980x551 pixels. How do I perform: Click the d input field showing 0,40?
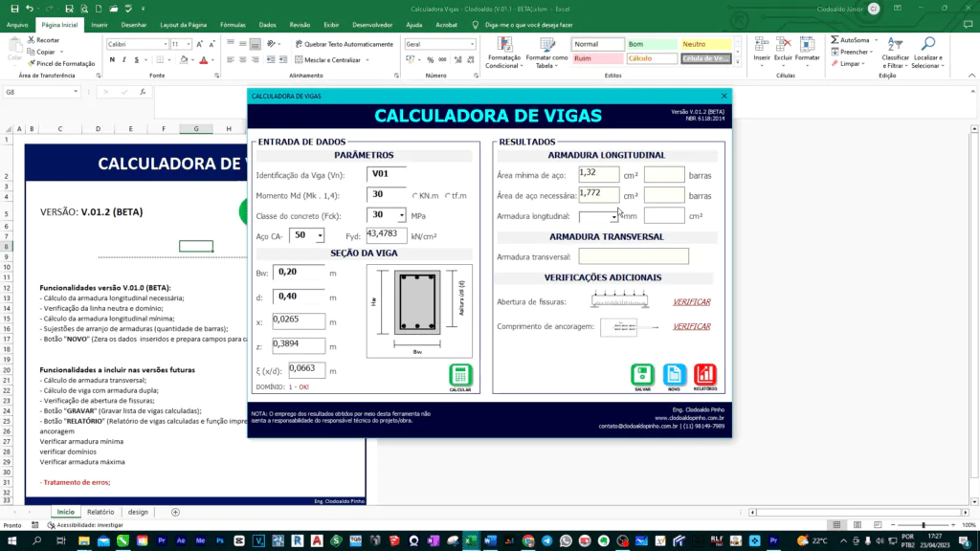tap(299, 297)
